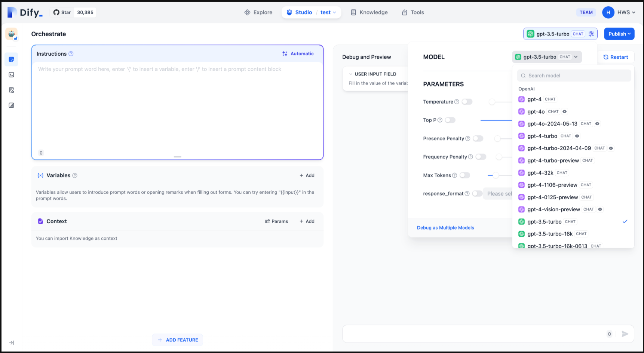Open the Publish dropdown
The image size is (644, 353).
click(x=619, y=34)
